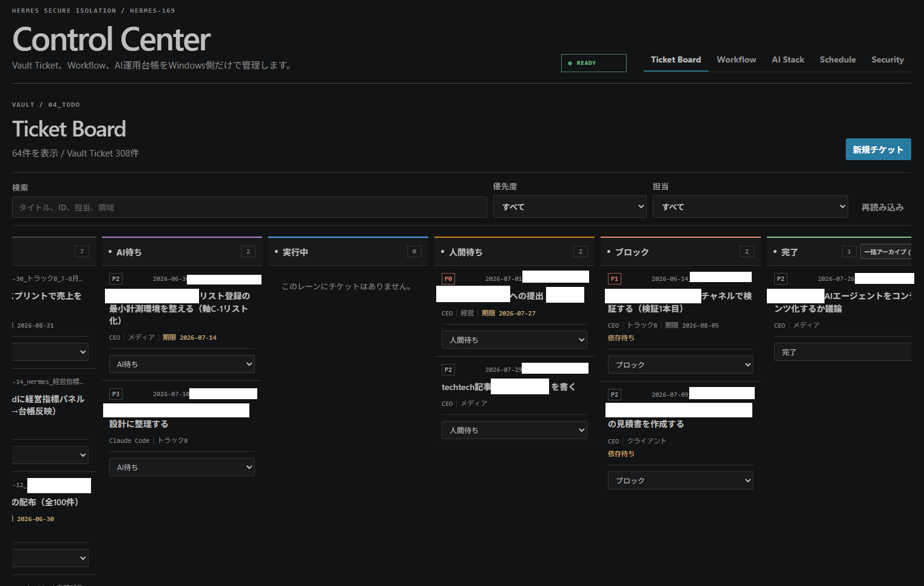Click the このレーンにチケットはありません empty message
The image size is (924, 586).
click(346, 286)
